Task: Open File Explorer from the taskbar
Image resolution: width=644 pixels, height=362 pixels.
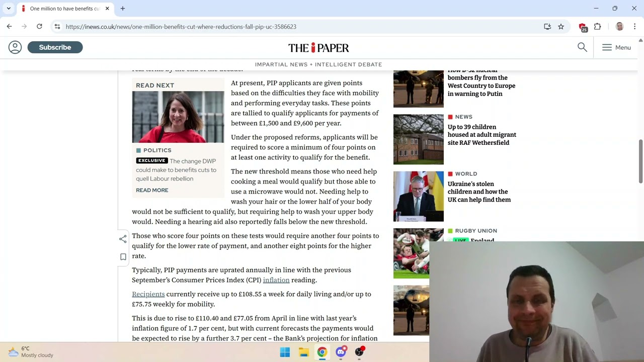Action: 303,352
